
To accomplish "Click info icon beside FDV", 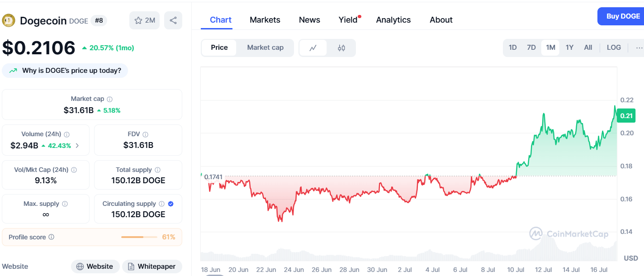I will 146,134.
